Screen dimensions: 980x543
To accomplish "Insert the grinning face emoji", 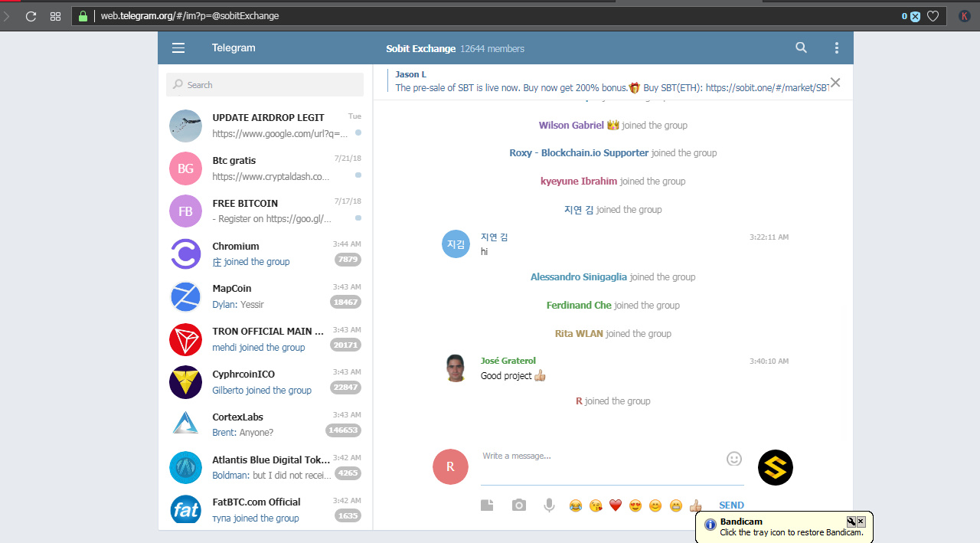I will point(675,505).
